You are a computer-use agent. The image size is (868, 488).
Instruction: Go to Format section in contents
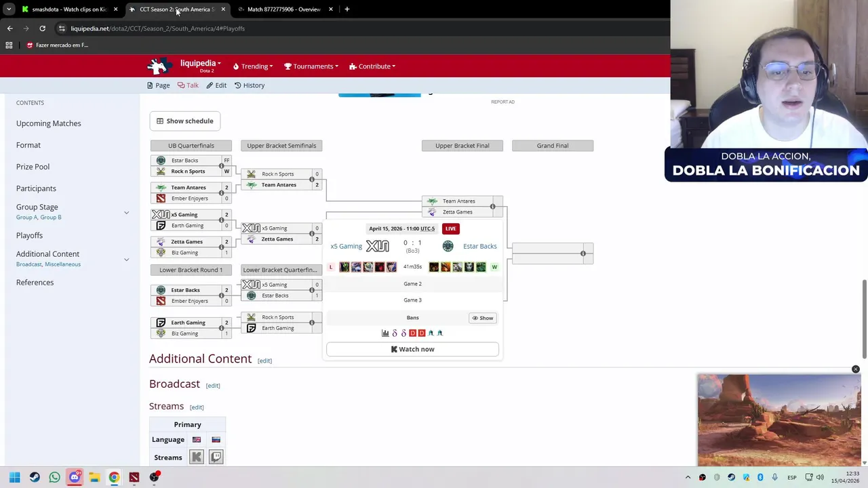(28, 145)
